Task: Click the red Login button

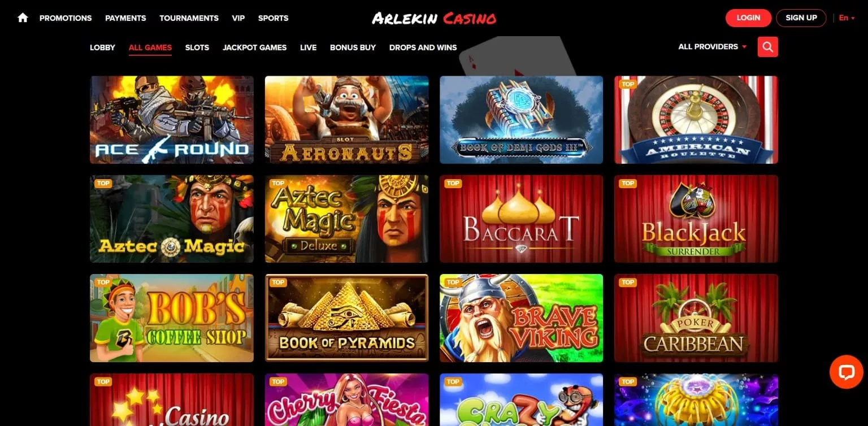Action: pyautogui.click(x=748, y=18)
